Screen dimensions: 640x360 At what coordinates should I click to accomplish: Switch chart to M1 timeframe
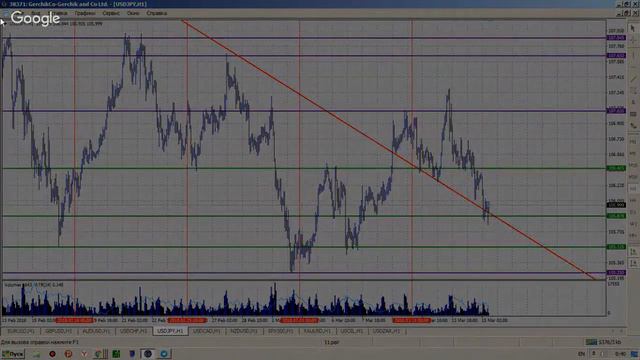point(633,142)
